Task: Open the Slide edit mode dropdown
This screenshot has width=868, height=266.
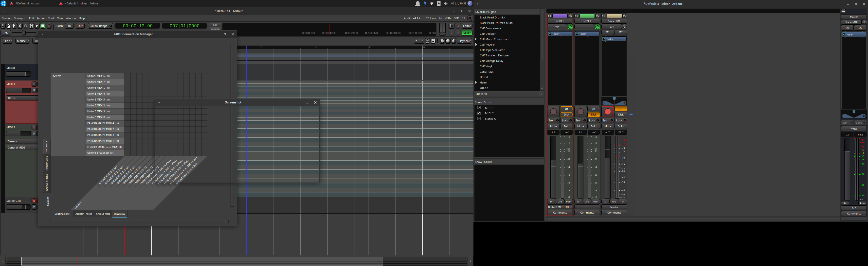Action: [x=7, y=41]
